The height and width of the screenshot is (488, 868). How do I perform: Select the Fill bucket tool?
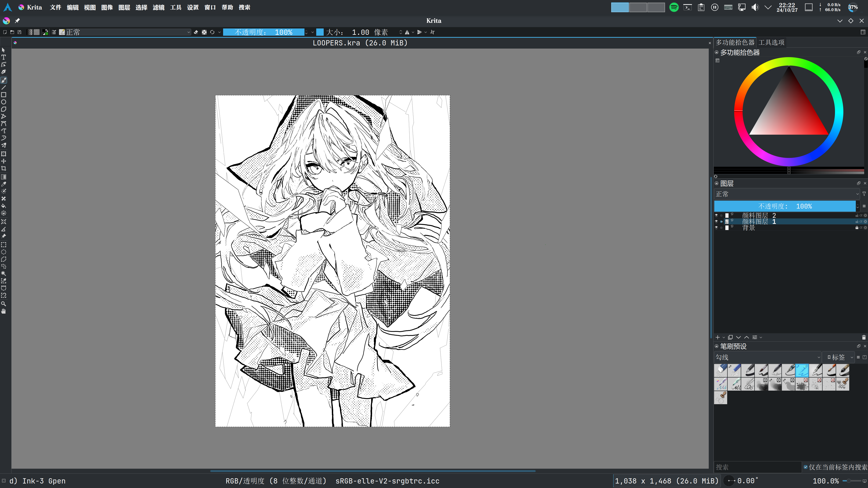pos(4,206)
